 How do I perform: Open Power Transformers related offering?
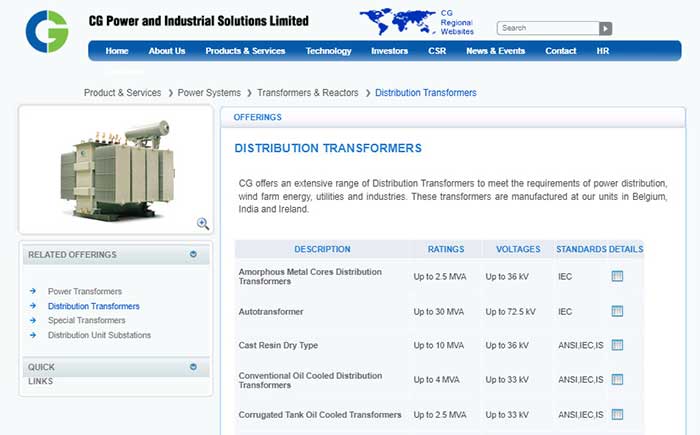click(85, 291)
